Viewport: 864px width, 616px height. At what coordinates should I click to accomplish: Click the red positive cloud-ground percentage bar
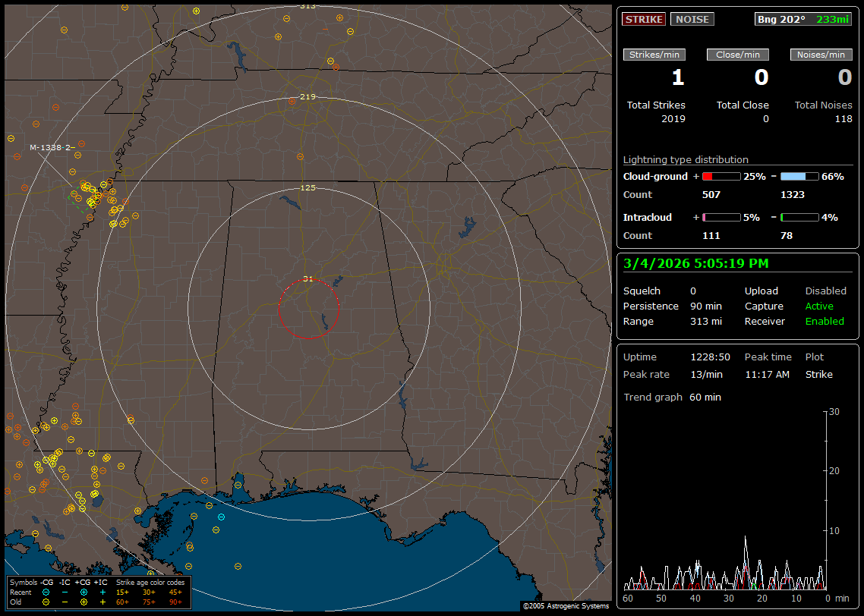(x=721, y=176)
